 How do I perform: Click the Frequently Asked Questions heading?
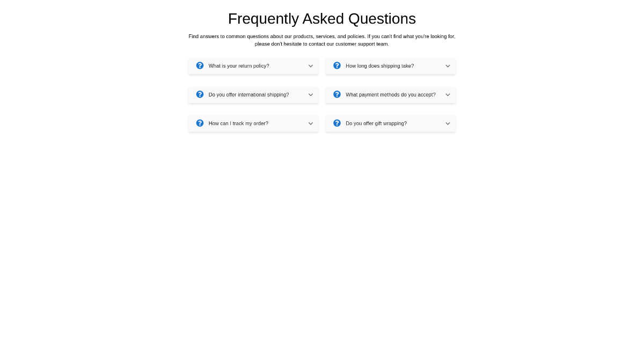[x=322, y=19]
